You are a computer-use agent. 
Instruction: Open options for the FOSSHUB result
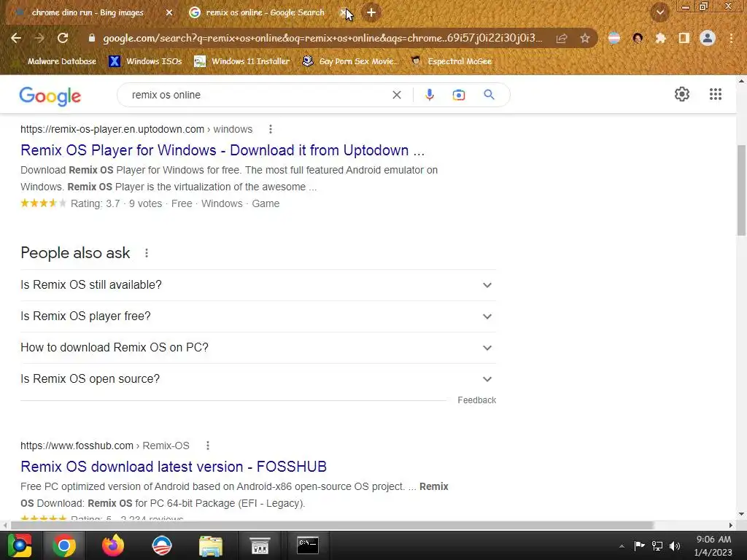[207, 446]
